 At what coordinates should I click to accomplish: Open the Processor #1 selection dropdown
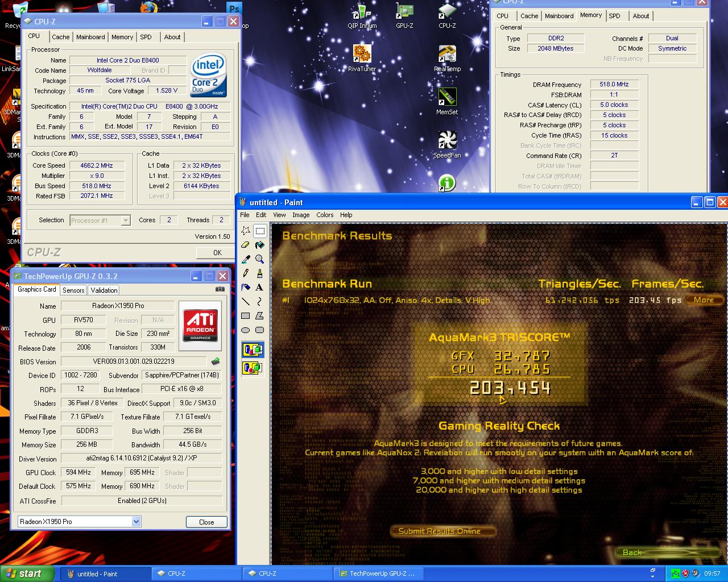click(x=126, y=221)
